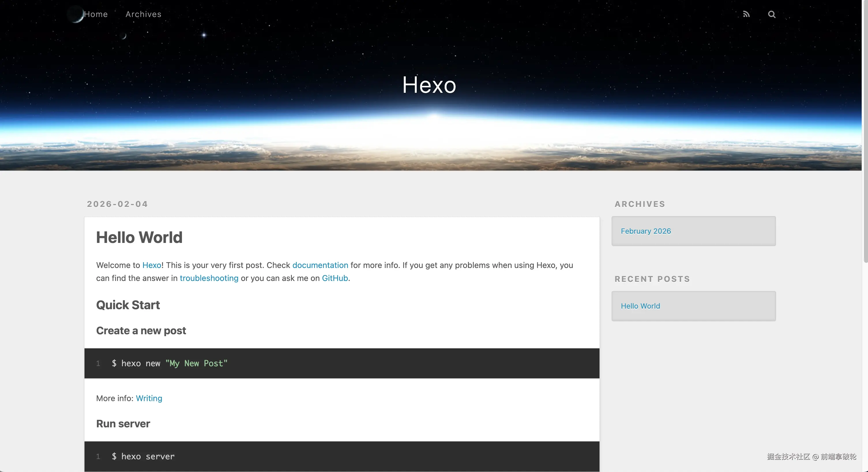
Task: Click the hexo server code block
Action: click(341, 456)
